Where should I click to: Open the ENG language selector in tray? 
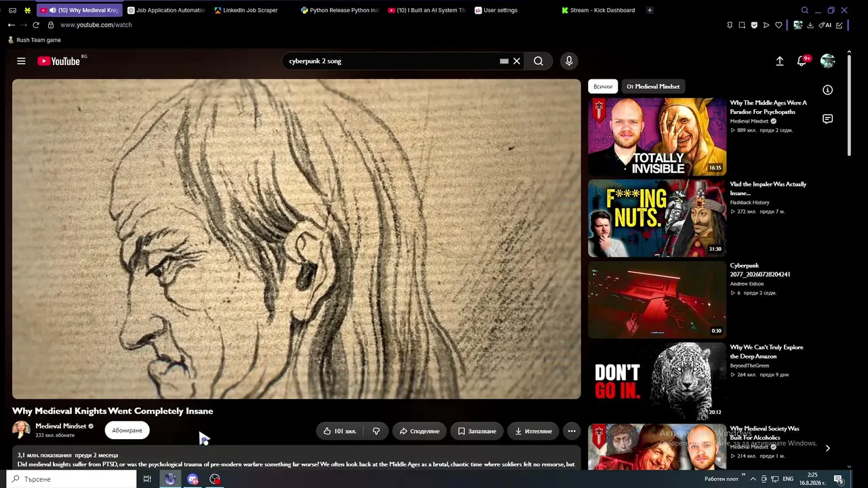pyautogui.click(x=788, y=479)
